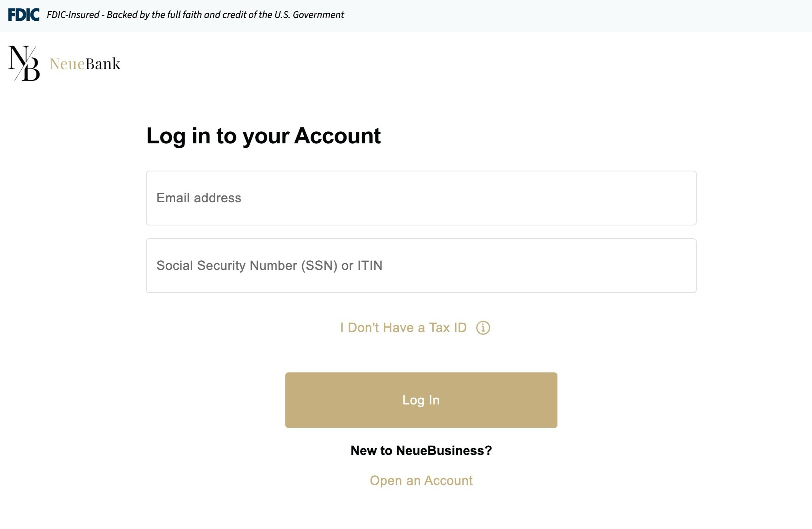Go to NeueBank home via header logo
This screenshot has width=812, height=529.
pos(64,63)
